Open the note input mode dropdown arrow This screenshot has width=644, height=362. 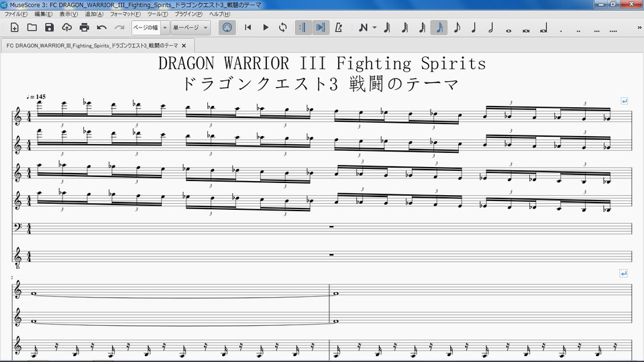click(374, 27)
